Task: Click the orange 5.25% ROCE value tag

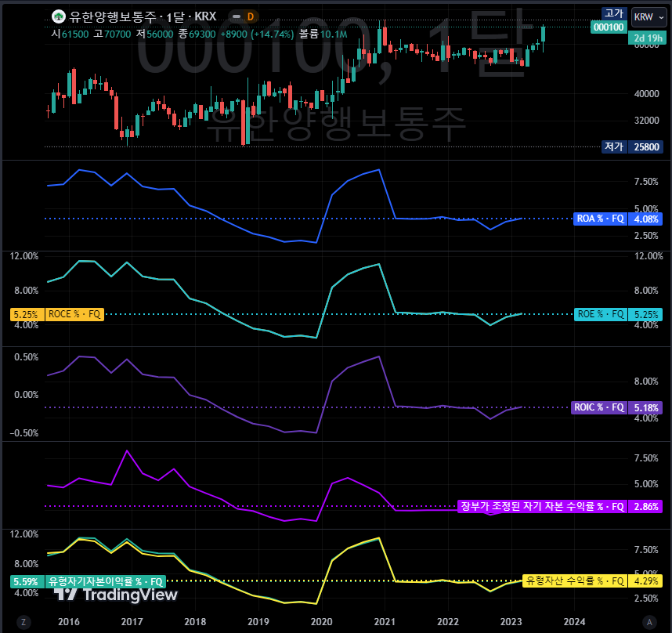Action: coord(27,315)
